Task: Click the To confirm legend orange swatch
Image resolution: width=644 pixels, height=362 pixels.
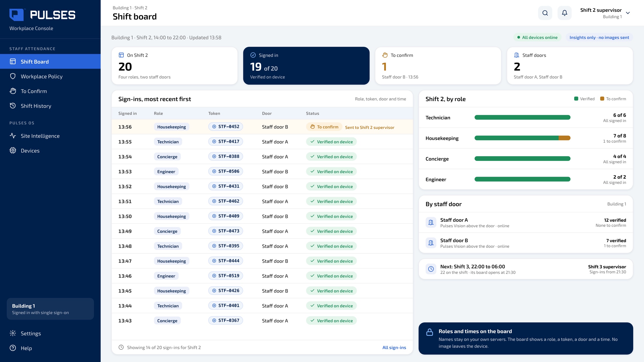Action: coord(602,99)
